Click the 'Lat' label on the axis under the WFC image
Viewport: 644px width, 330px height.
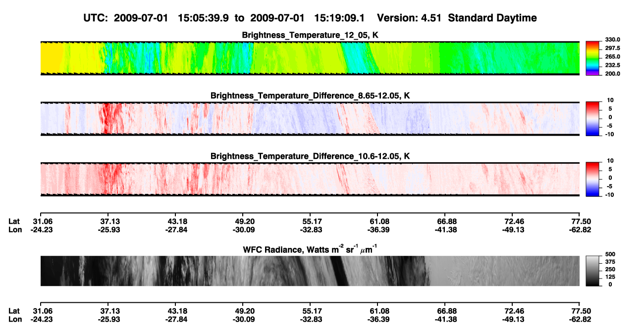point(14,311)
